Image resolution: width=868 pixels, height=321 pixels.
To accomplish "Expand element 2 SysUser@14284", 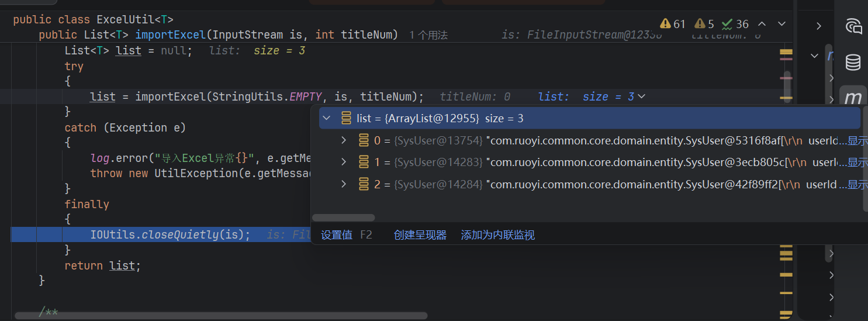I will [345, 184].
